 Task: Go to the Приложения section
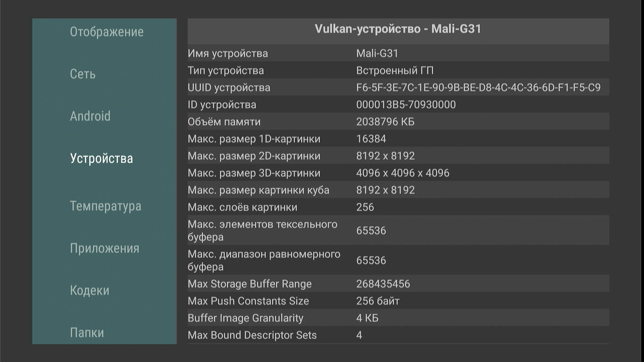[x=105, y=248]
